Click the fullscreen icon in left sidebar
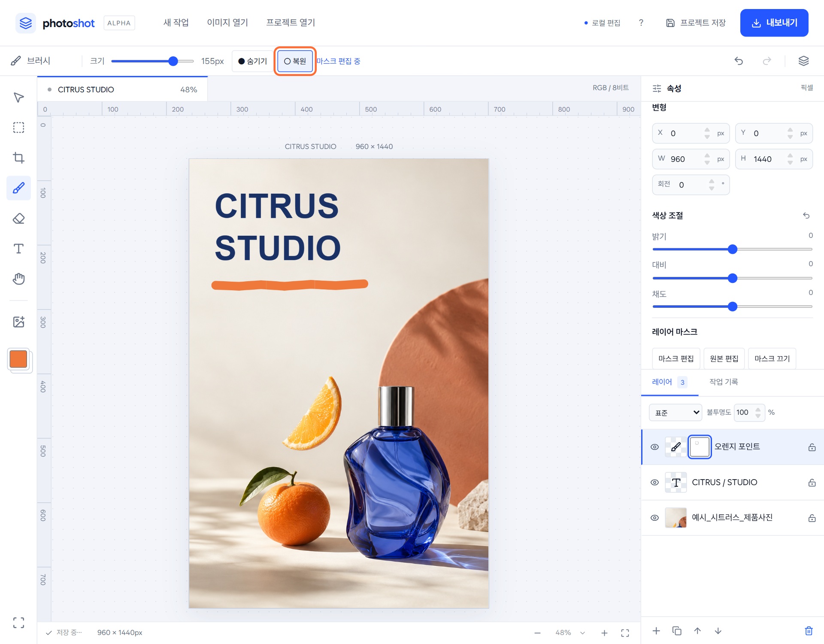Viewport: 824px width, 644px height. (18, 623)
